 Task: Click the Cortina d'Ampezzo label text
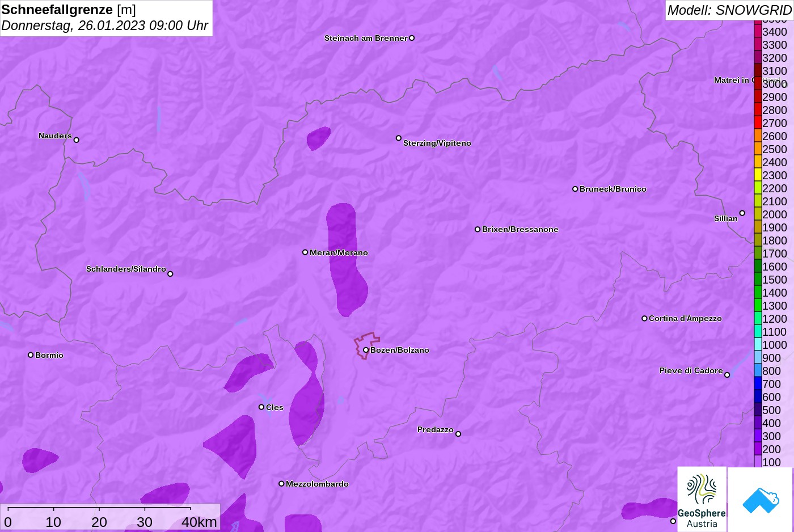tap(685, 318)
